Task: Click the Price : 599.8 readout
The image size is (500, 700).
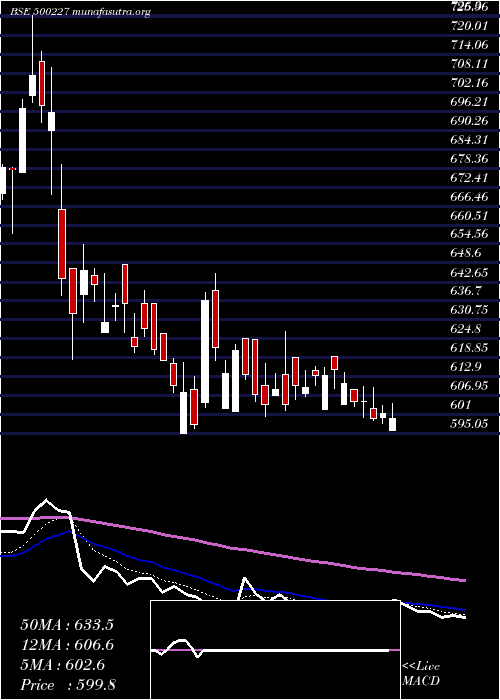Action: tap(68, 685)
